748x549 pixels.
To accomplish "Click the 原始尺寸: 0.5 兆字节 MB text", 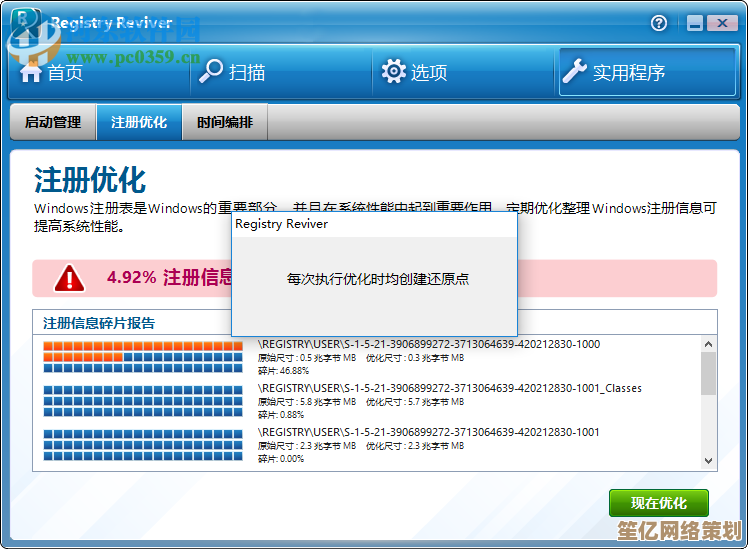I will click(x=307, y=358).
